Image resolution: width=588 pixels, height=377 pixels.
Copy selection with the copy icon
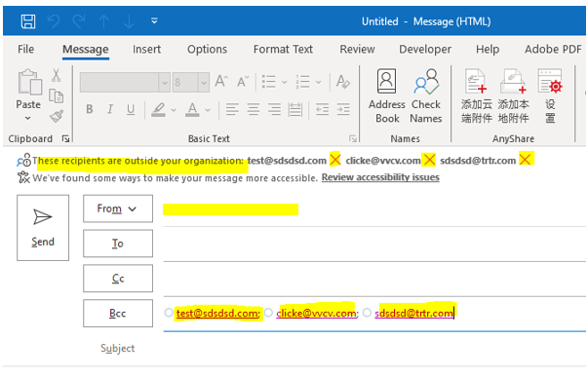(57, 95)
